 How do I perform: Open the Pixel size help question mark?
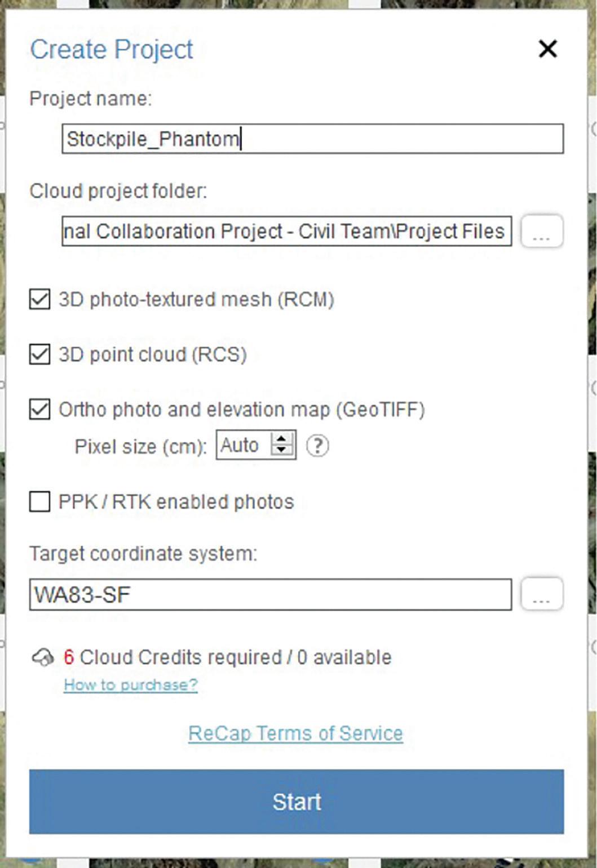click(x=317, y=446)
